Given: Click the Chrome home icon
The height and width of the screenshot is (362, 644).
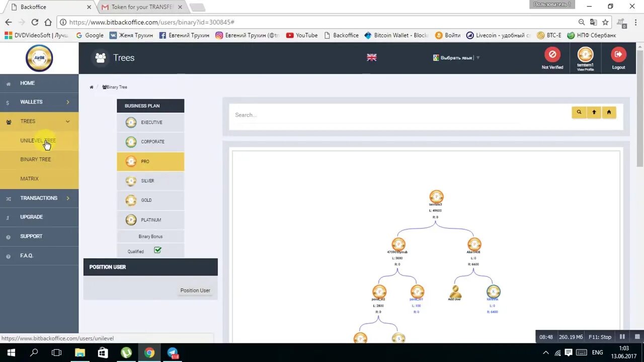Looking at the screenshot, I should 48,22.
